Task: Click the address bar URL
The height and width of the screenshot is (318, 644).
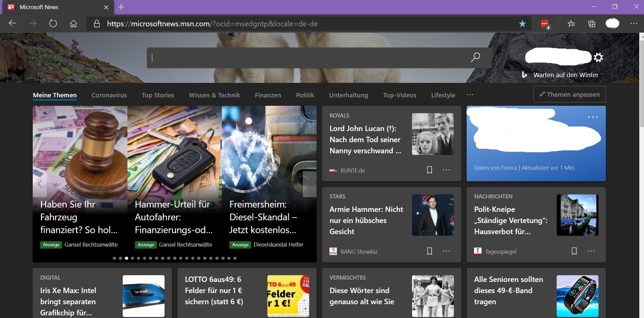Action: [x=212, y=24]
